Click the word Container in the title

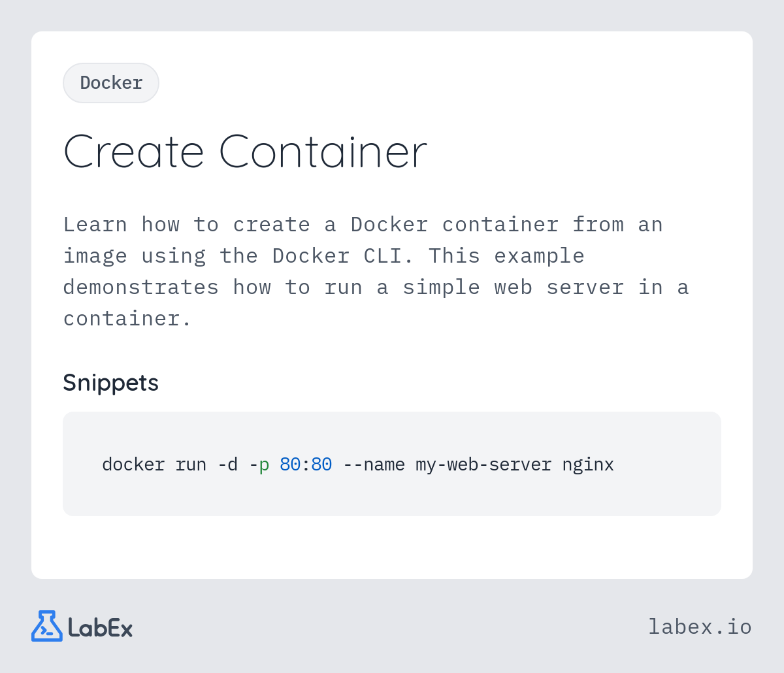click(x=323, y=152)
